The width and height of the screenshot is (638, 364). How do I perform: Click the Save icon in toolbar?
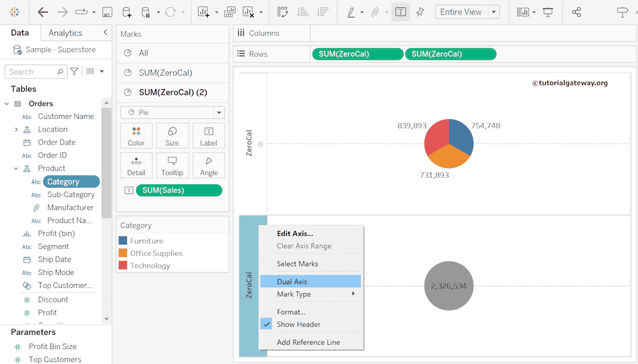point(107,12)
